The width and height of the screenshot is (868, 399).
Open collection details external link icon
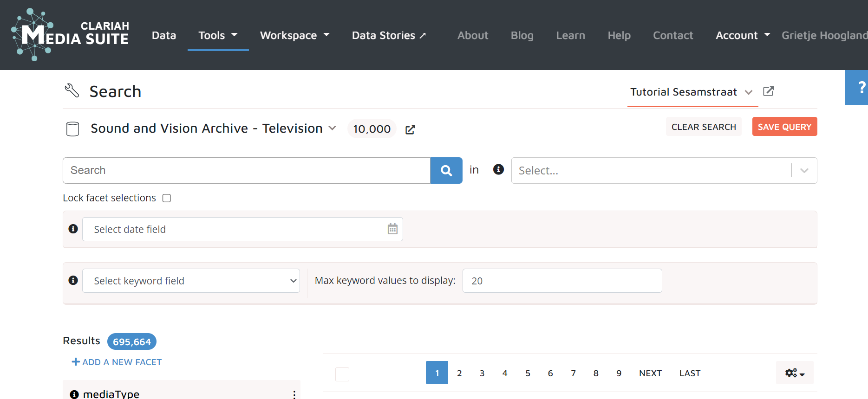pyautogui.click(x=410, y=129)
